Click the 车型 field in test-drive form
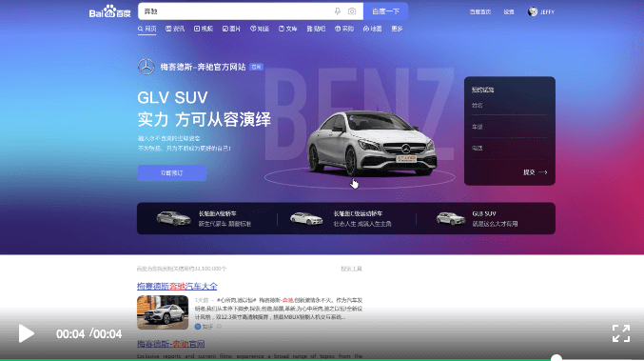Image resolution: width=644 pixels, height=361 pixels. tap(509, 127)
